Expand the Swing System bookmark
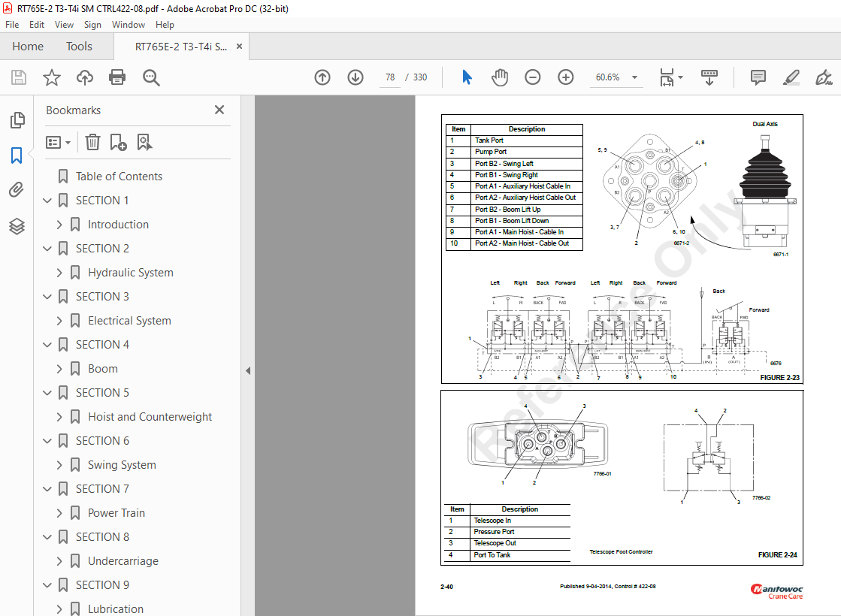This screenshot has height=616, width=841. [59, 465]
